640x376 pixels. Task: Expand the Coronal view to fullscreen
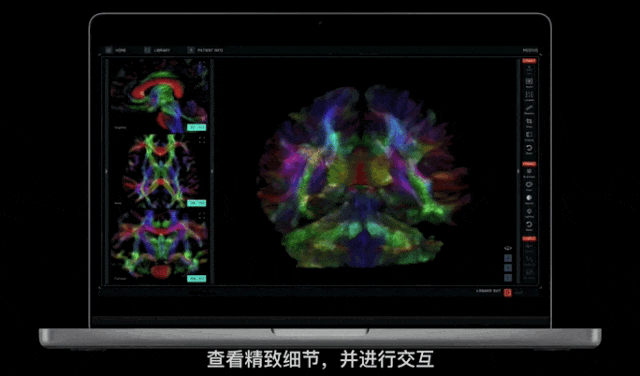coord(202,215)
